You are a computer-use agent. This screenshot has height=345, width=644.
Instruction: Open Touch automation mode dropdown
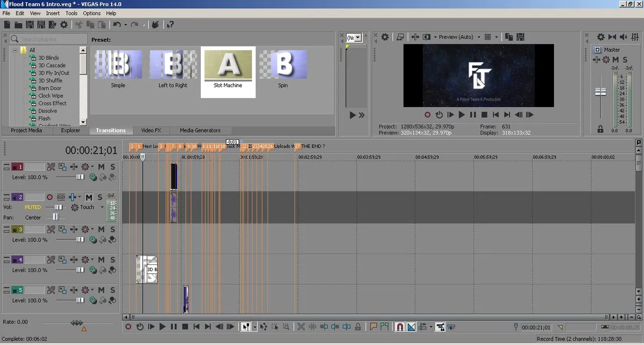102,207
